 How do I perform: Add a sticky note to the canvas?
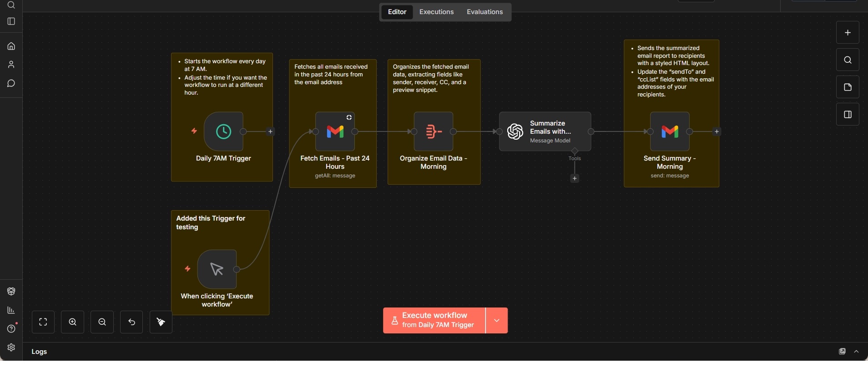tap(848, 87)
